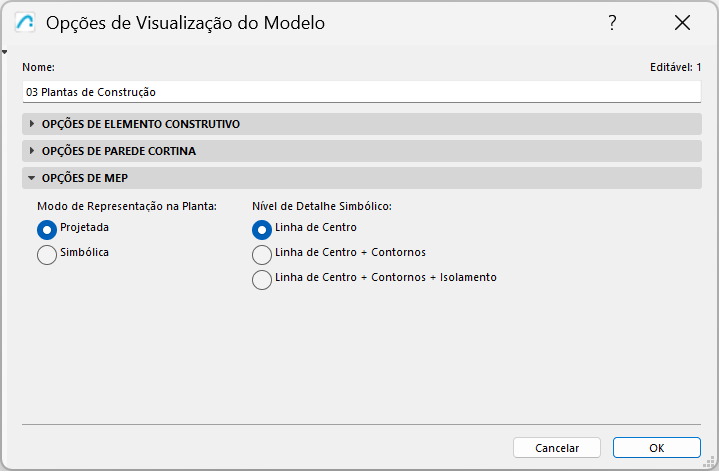Pick Linha de Centro + Contornos option
Viewport: 719px width, 471px height.
[x=262, y=254]
